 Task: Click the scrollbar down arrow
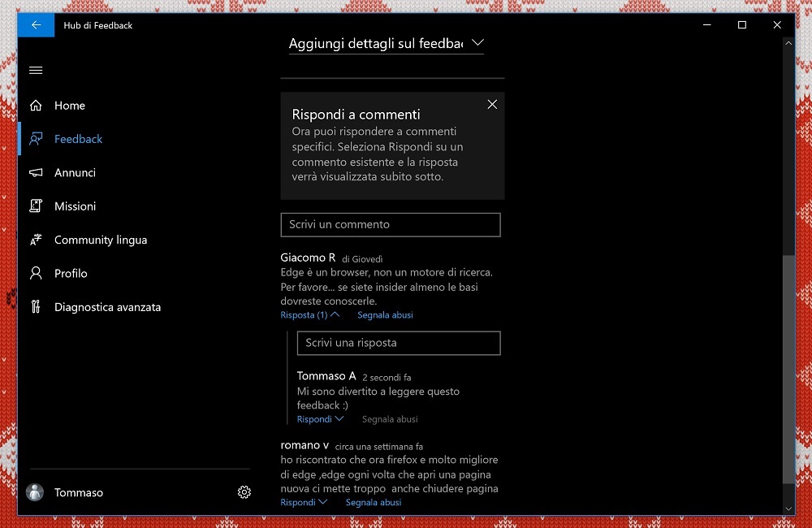coord(788,509)
